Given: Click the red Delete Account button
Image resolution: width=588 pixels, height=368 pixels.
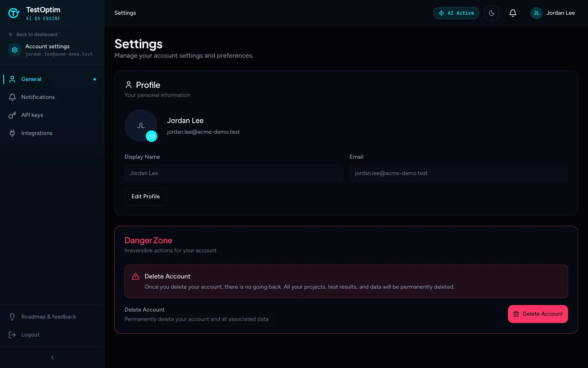Looking at the screenshot, I should coord(538,314).
